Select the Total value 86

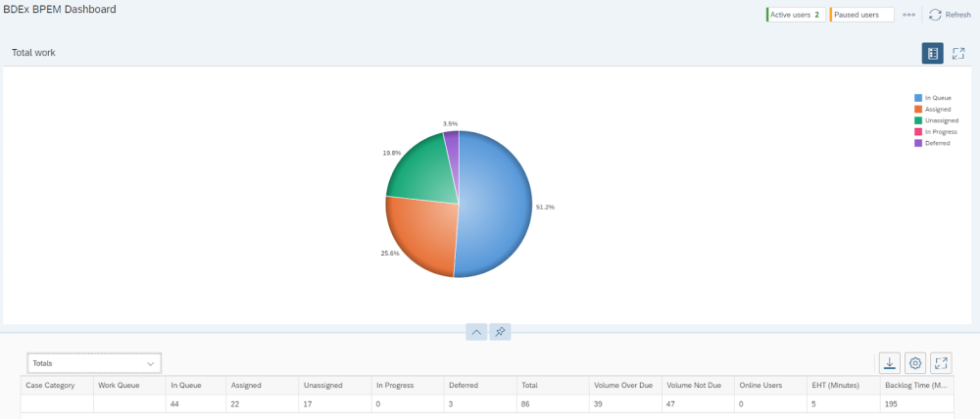tap(525, 404)
